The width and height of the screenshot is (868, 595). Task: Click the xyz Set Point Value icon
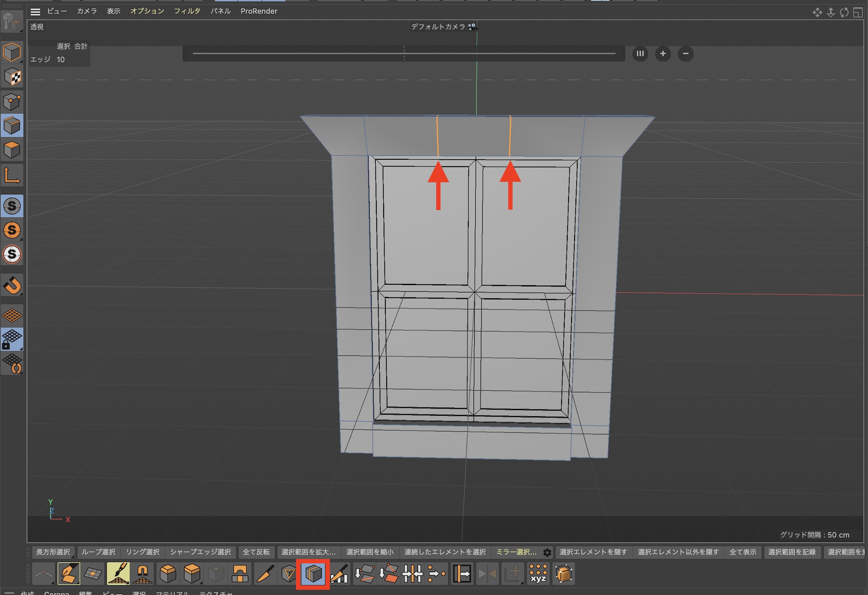[x=538, y=574]
